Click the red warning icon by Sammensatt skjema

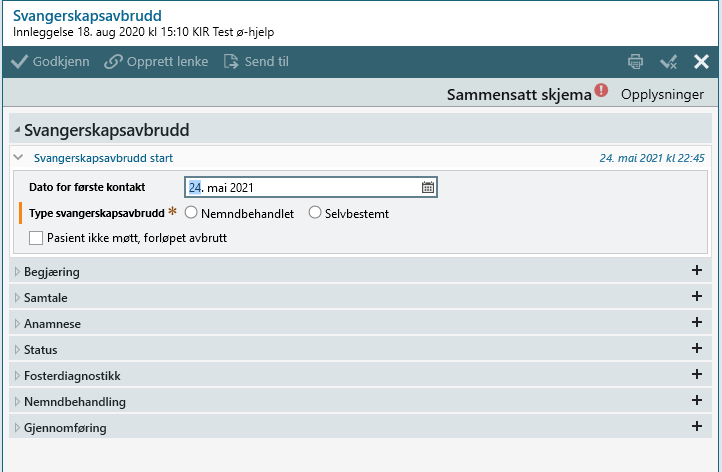click(x=601, y=90)
